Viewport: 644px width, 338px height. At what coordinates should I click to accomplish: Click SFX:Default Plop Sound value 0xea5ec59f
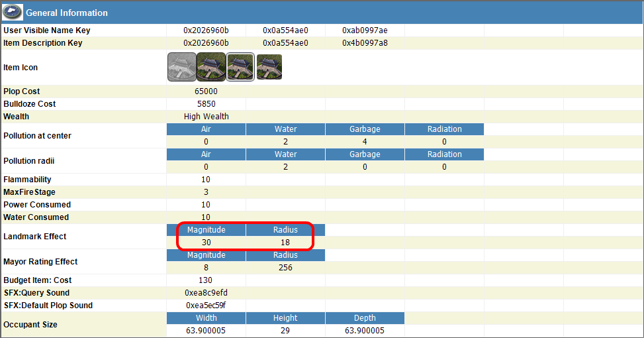tap(207, 306)
